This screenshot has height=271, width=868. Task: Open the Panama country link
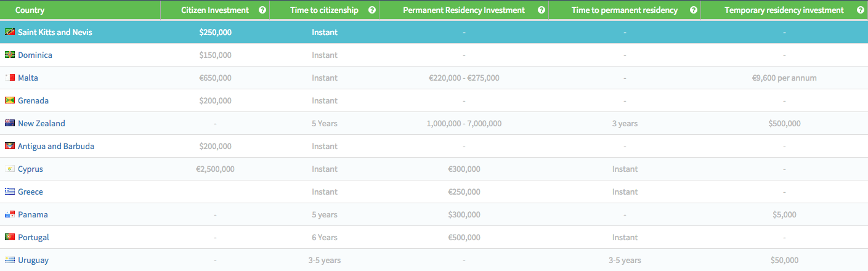pos(33,214)
